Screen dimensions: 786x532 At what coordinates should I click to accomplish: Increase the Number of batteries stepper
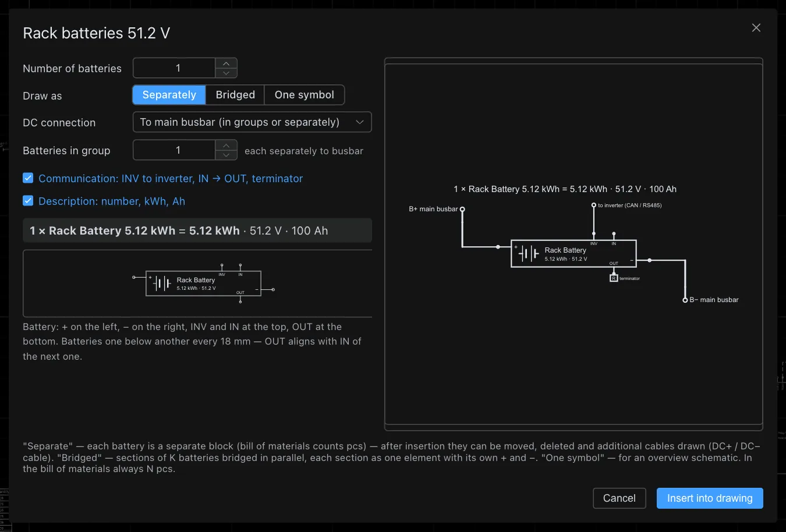[x=226, y=63]
